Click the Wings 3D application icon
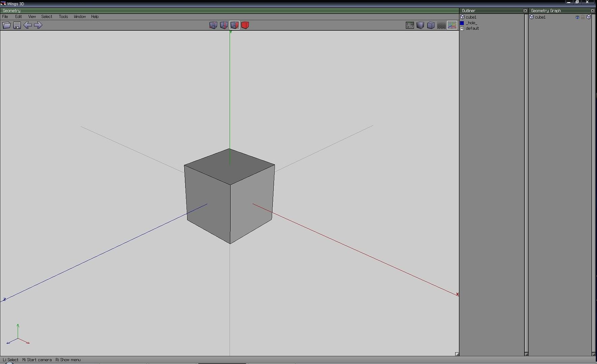Viewport: 597px width, 364px height. click(3, 4)
